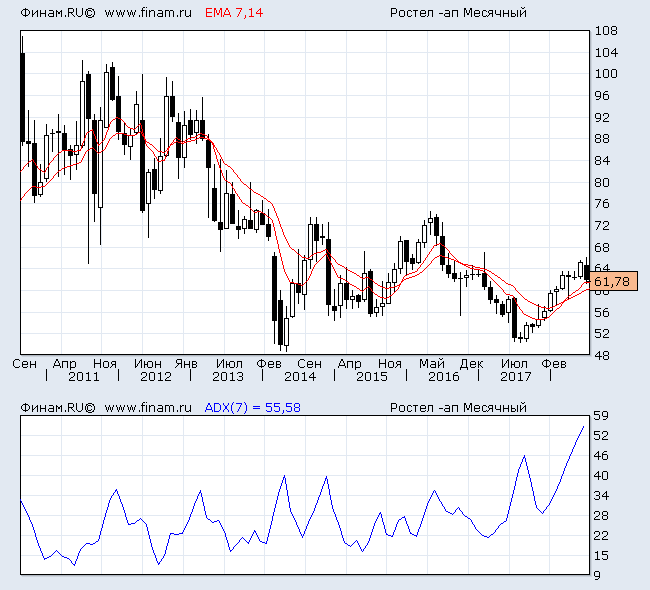Click the 2011 year label on time axis

pyautogui.click(x=84, y=376)
